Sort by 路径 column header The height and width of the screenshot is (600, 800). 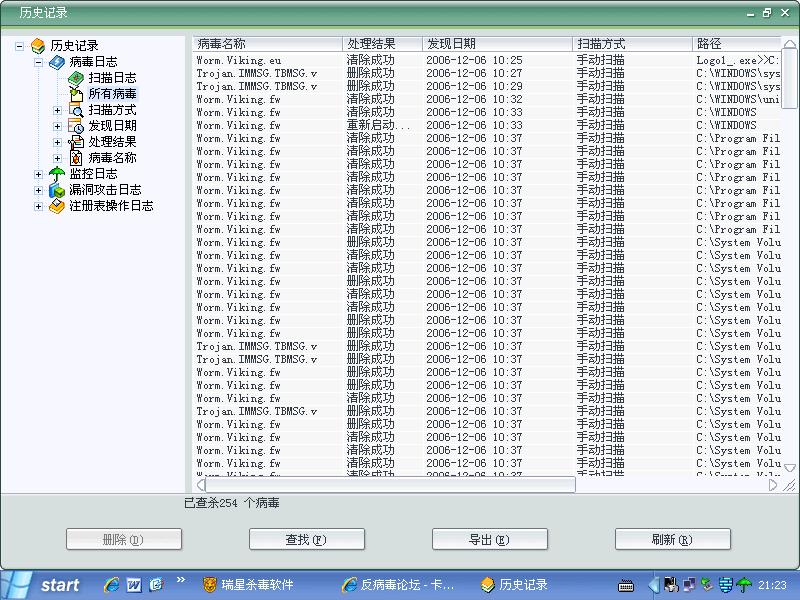click(736, 44)
